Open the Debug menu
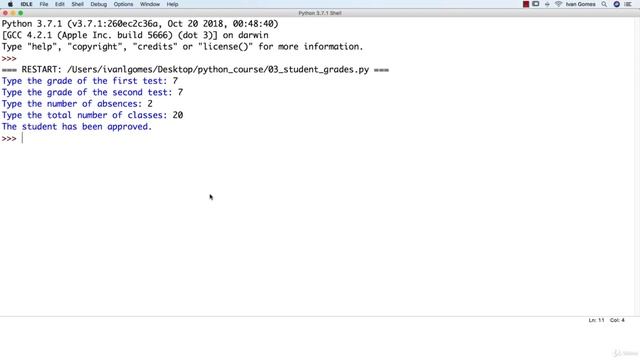This screenshot has height=360, width=640. coord(99,4)
